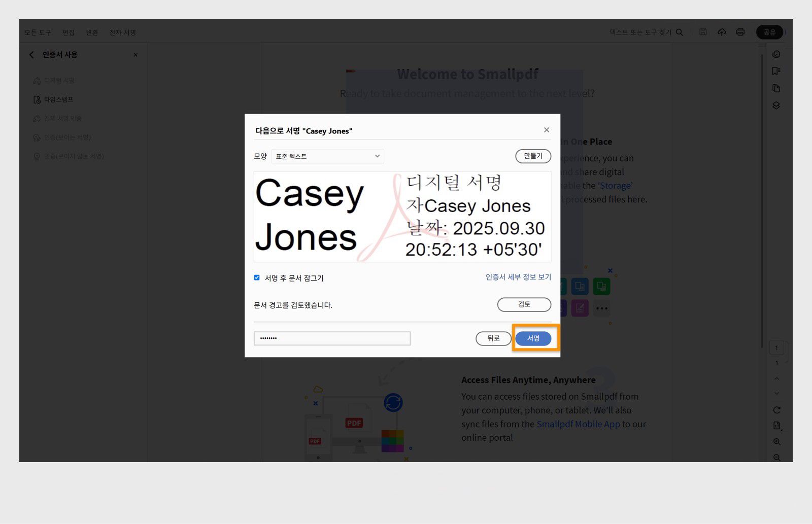The image size is (812, 524).
Task: Click the 검토 (Review) button
Action: 524,304
